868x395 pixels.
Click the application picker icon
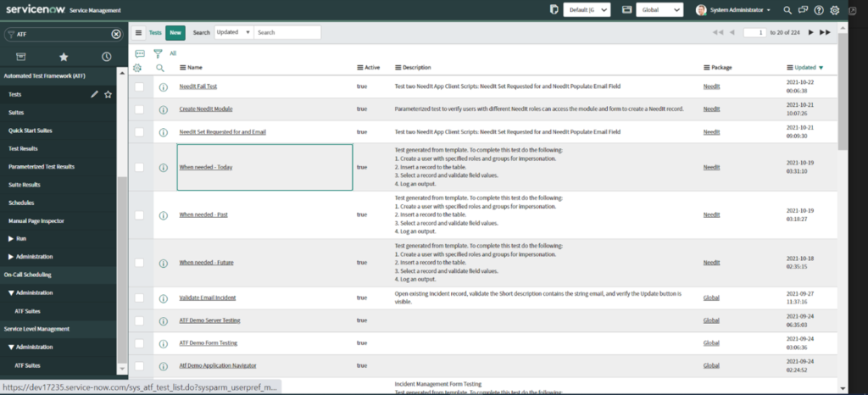pos(626,10)
